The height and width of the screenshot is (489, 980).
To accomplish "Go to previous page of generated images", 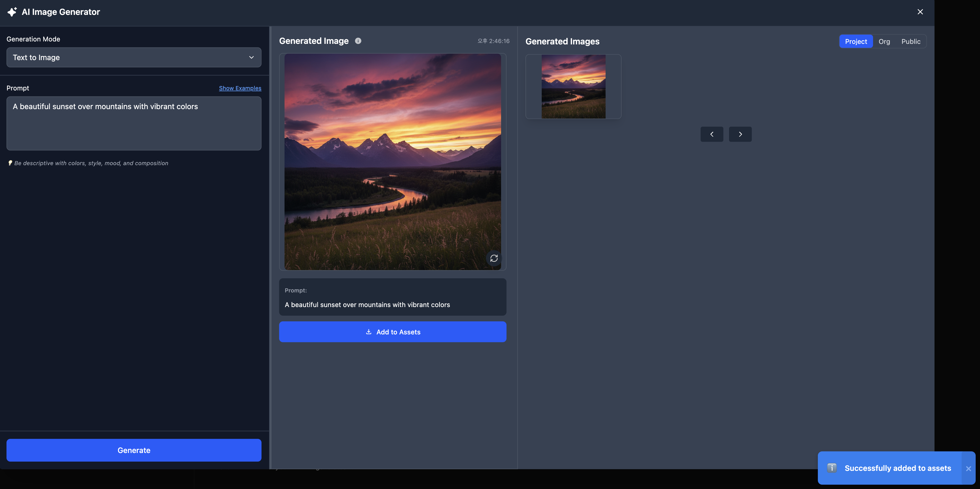I will (711, 134).
